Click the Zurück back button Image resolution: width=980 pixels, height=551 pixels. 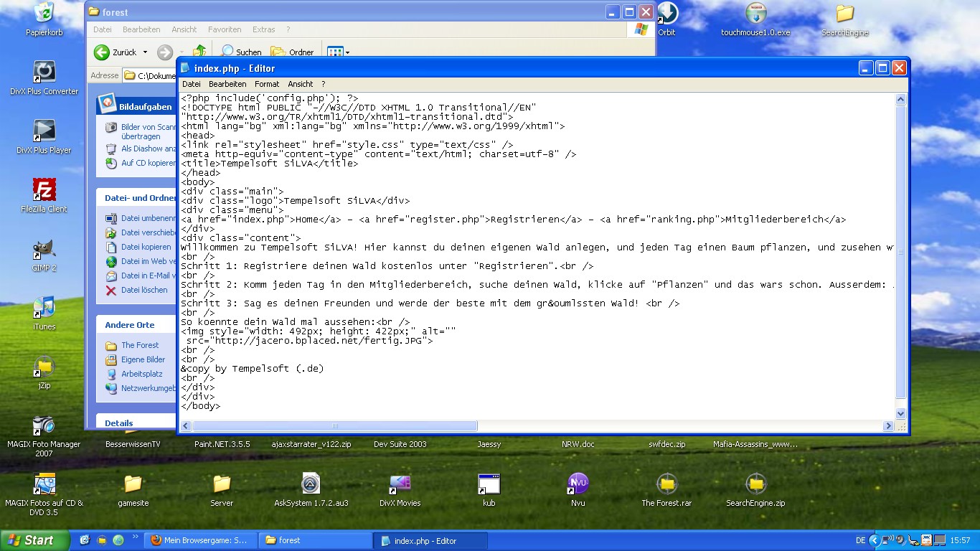[x=115, y=52]
